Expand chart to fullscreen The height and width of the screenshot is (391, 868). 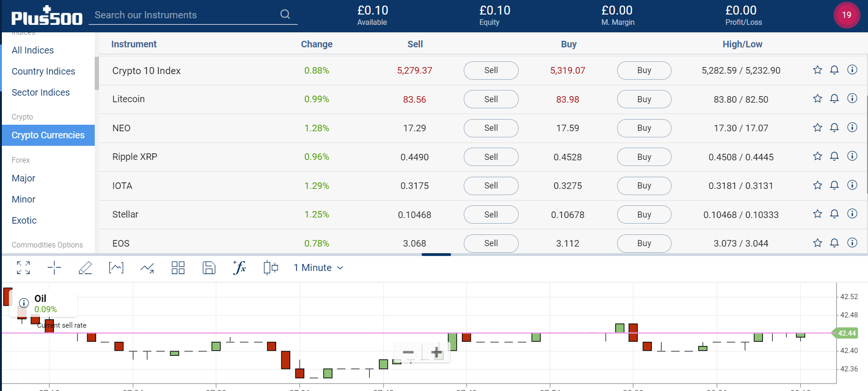(23, 268)
